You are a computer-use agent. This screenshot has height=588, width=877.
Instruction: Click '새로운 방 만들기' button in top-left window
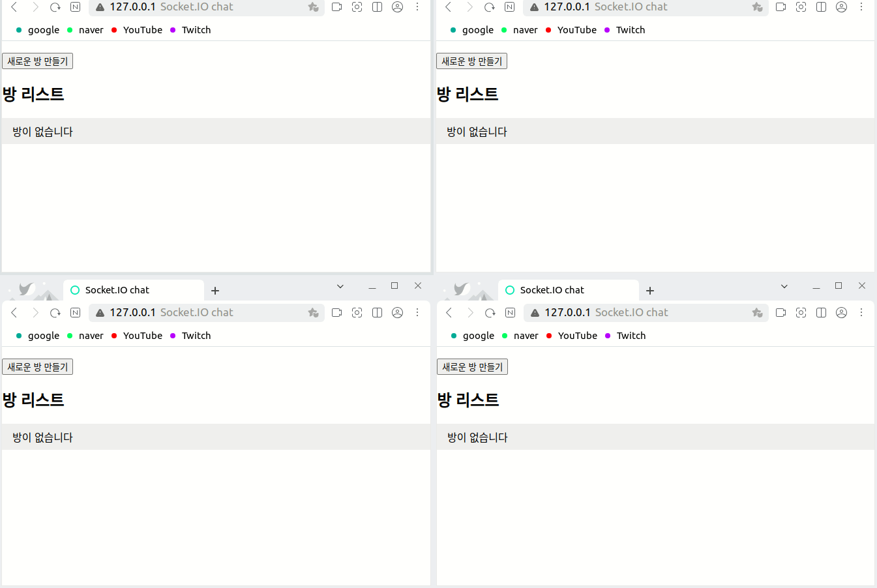coord(38,61)
